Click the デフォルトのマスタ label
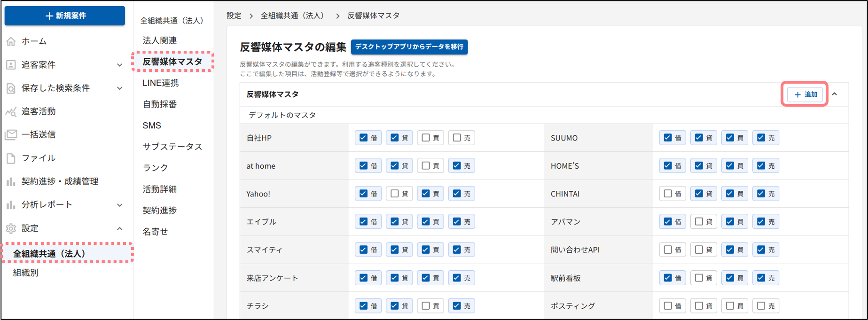This screenshot has width=868, height=320. coord(282,115)
